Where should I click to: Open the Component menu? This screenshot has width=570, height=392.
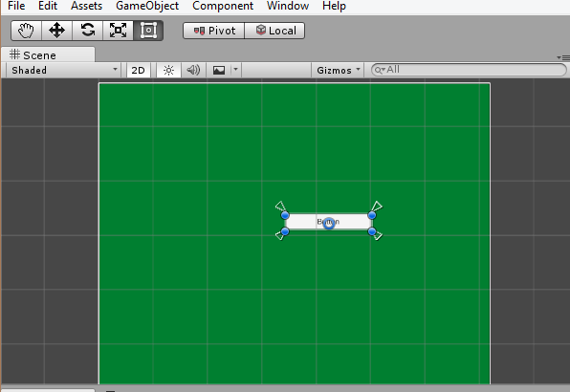pyautogui.click(x=223, y=6)
